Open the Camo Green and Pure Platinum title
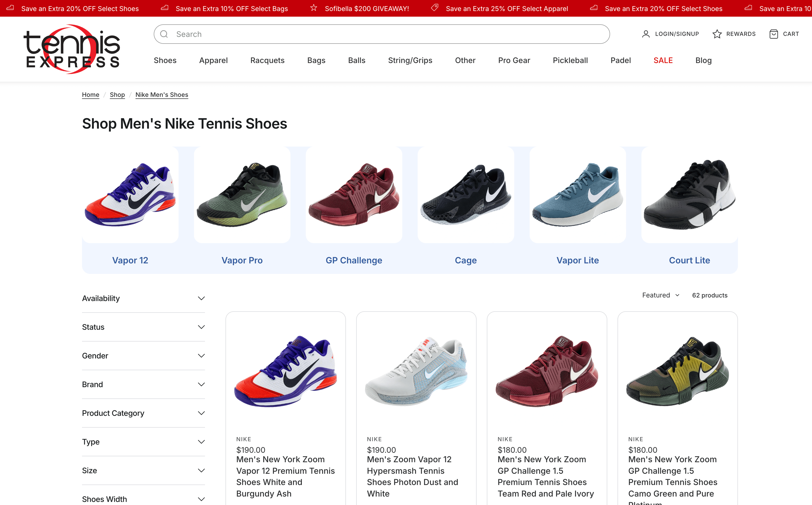 click(673, 480)
